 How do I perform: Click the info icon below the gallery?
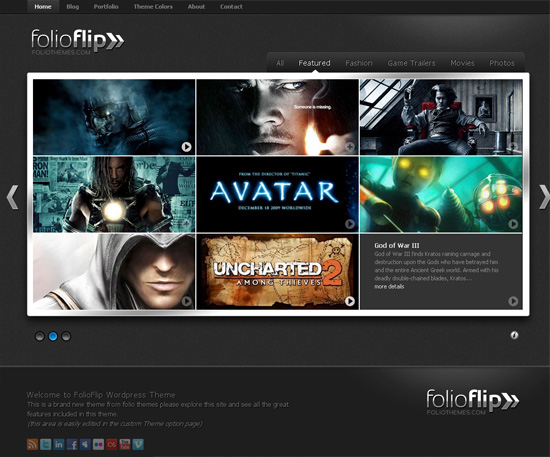click(x=514, y=335)
